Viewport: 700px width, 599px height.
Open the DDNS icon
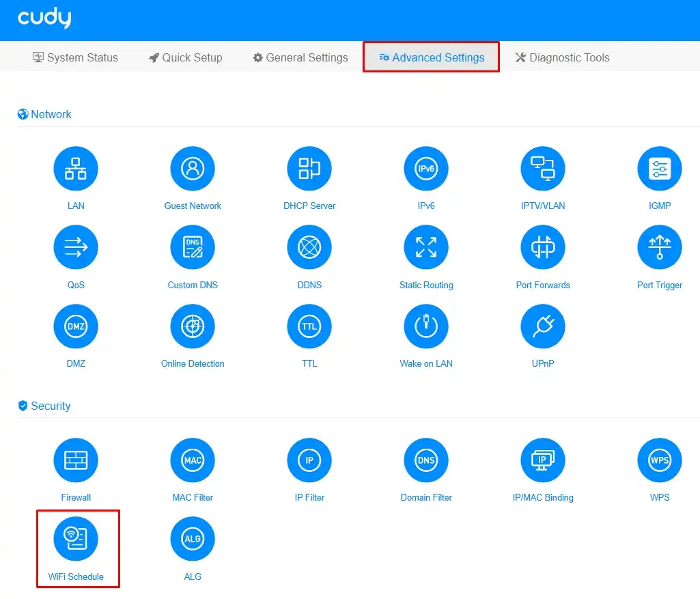click(x=309, y=247)
